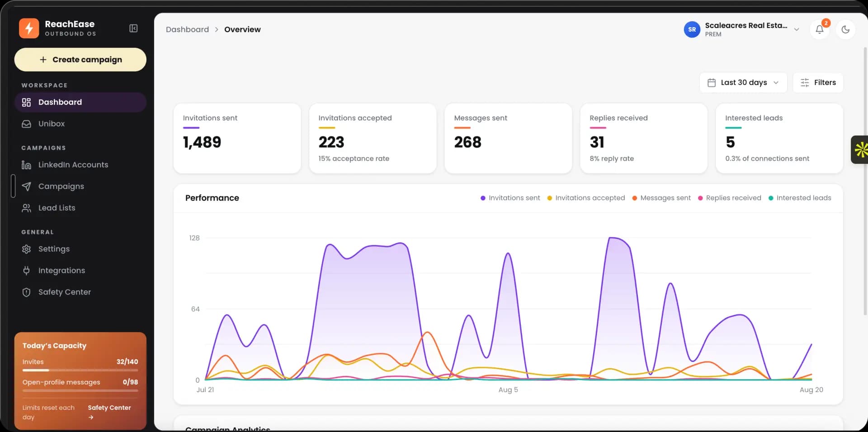Open the Last 30 days dropdown
The width and height of the screenshot is (868, 432).
pos(743,83)
